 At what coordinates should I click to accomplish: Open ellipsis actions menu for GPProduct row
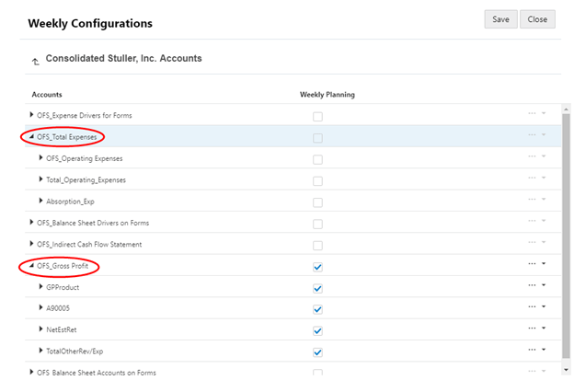point(533,287)
